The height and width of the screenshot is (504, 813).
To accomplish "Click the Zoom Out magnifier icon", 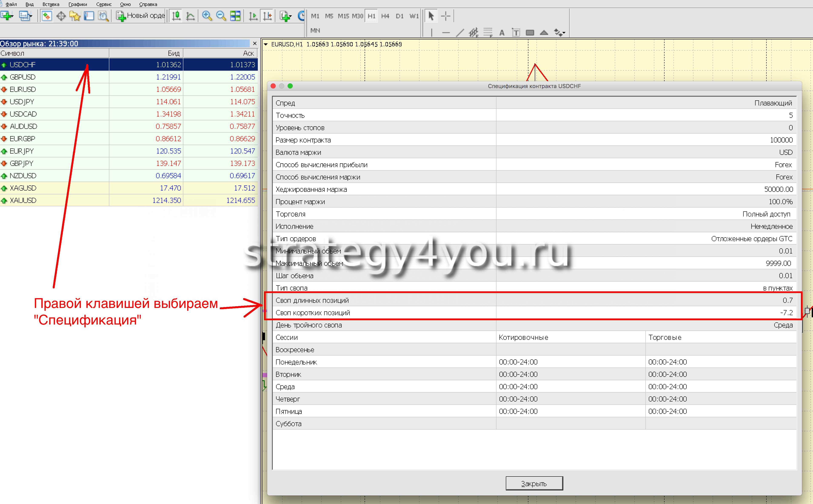I will (221, 16).
